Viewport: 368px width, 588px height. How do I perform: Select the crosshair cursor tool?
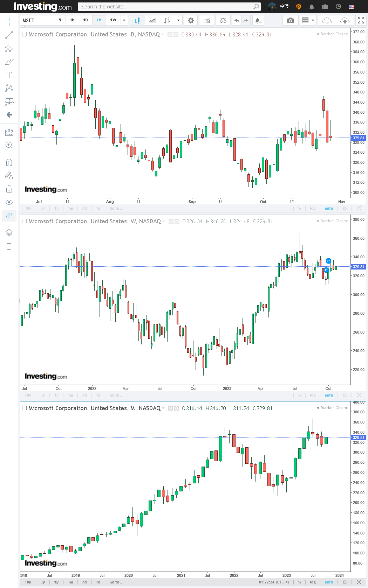click(9, 22)
